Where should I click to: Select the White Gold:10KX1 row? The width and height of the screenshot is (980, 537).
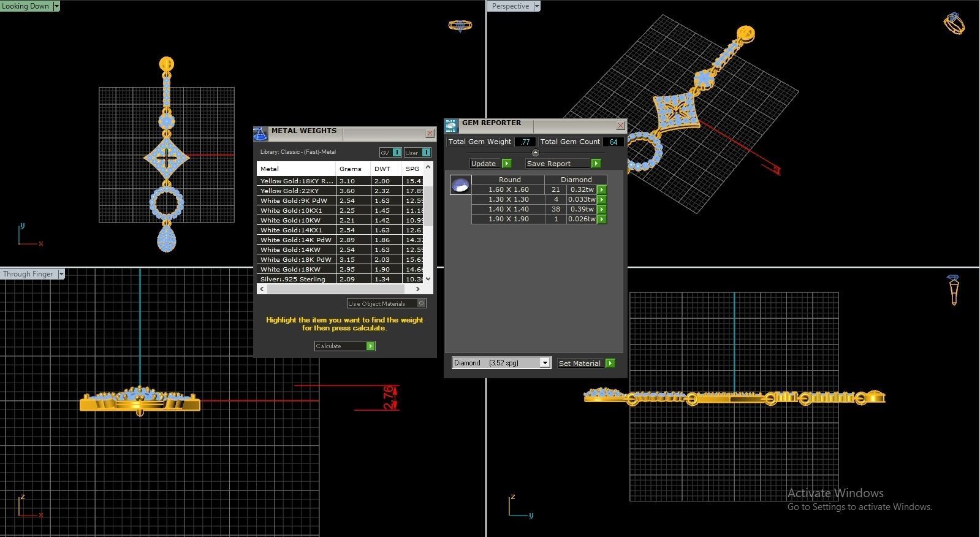pyautogui.click(x=341, y=210)
